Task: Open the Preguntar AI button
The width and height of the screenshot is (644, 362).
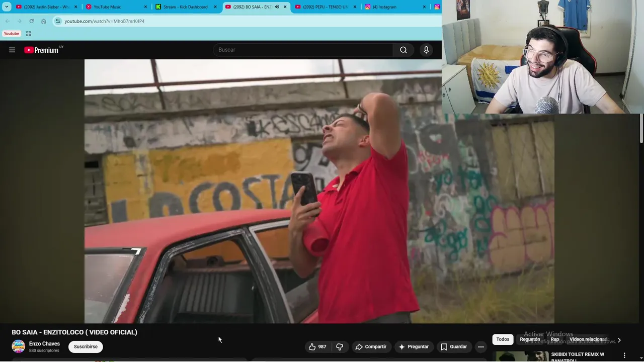Action: [414, 346]
